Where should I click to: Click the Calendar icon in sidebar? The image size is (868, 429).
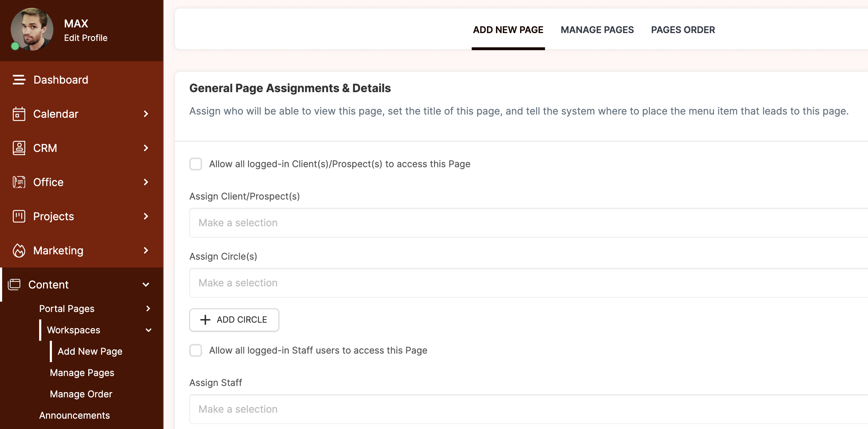click(x=19, y=114)
